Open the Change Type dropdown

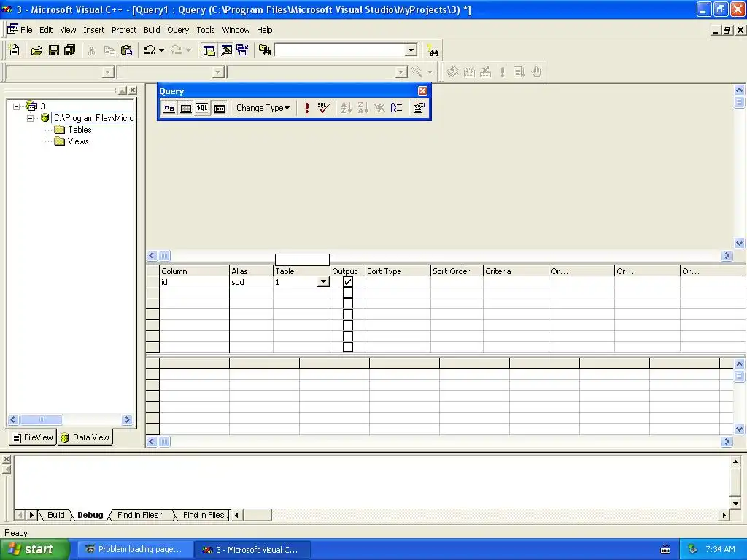263,108
